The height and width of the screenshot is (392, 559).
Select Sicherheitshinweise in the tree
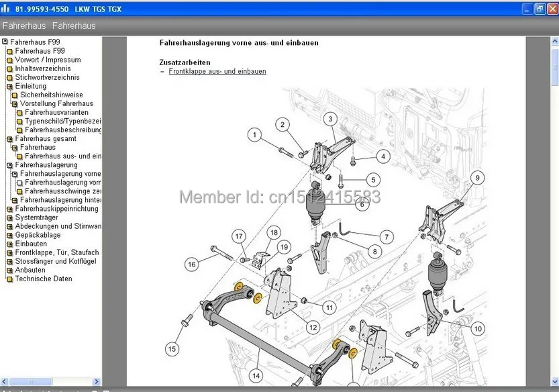click(51, 95)
